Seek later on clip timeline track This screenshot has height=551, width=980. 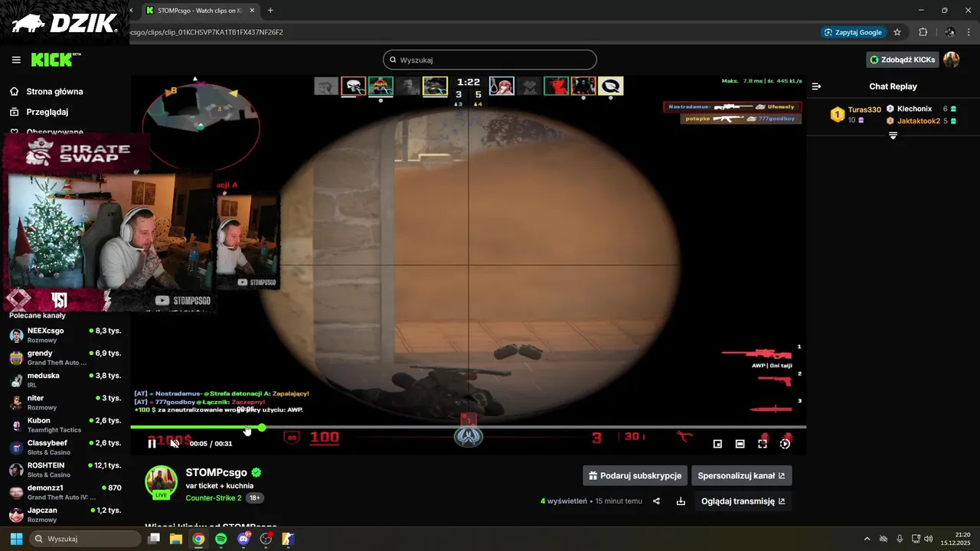(x=536, y=427)
